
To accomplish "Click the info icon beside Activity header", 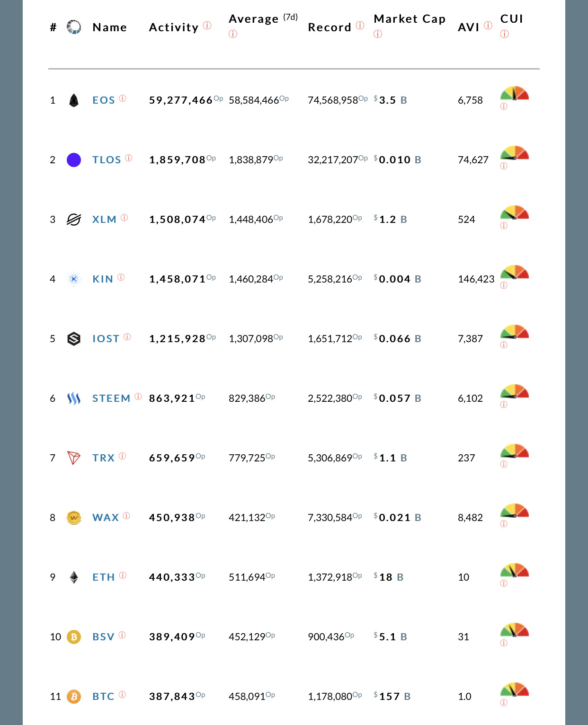I will click(x=207, y=26).
